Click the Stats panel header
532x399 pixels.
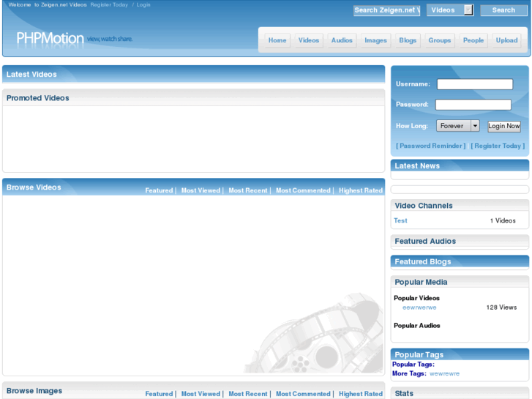pos(460,393)
